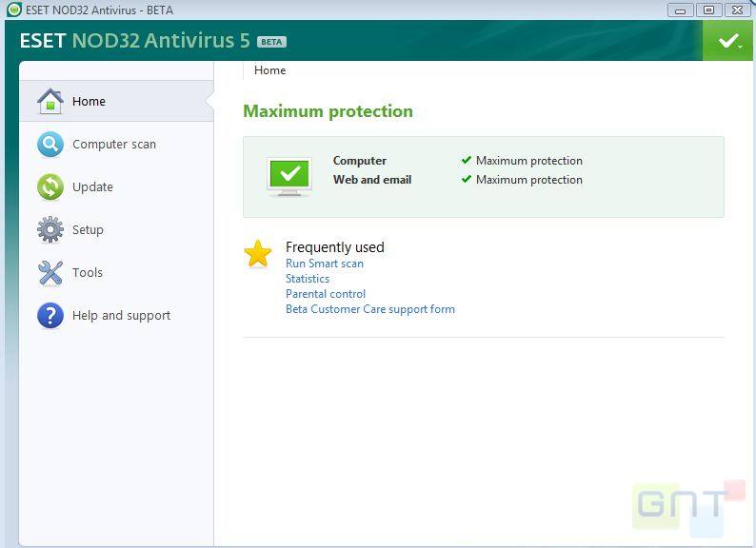Image resolution: width=756 pixels, height=548 pixels.
Task: Open the Parental control link
Action: pos(326,294)
